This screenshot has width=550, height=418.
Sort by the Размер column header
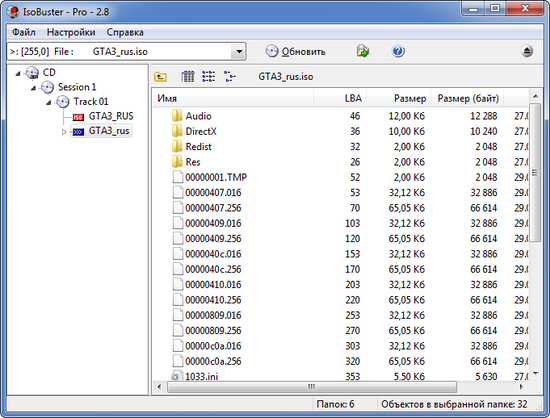tap(399, 98)
